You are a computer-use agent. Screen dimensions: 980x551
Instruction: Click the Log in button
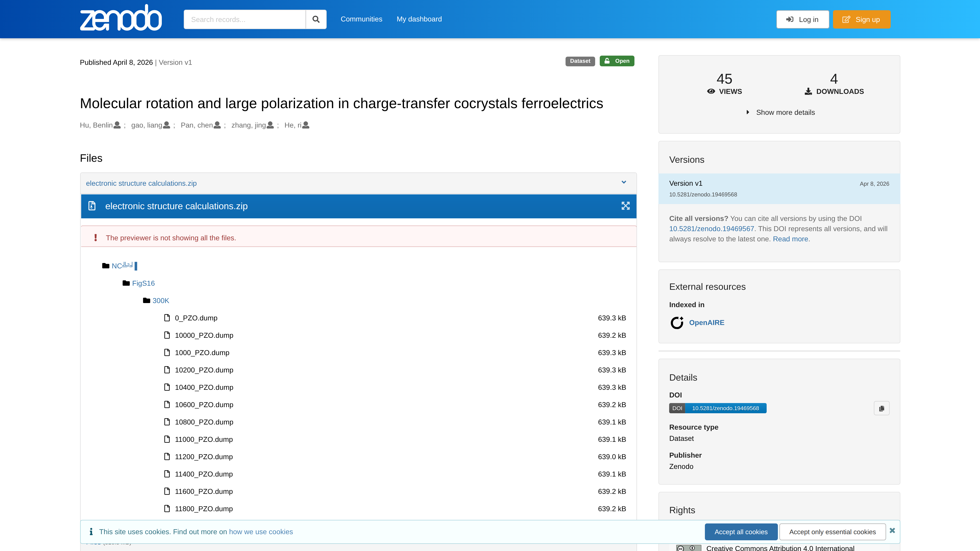click(x=802, y=19)
